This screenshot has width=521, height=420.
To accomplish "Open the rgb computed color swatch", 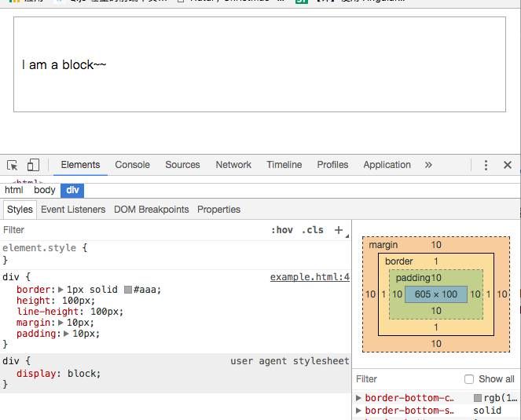I will coord(478,397).
